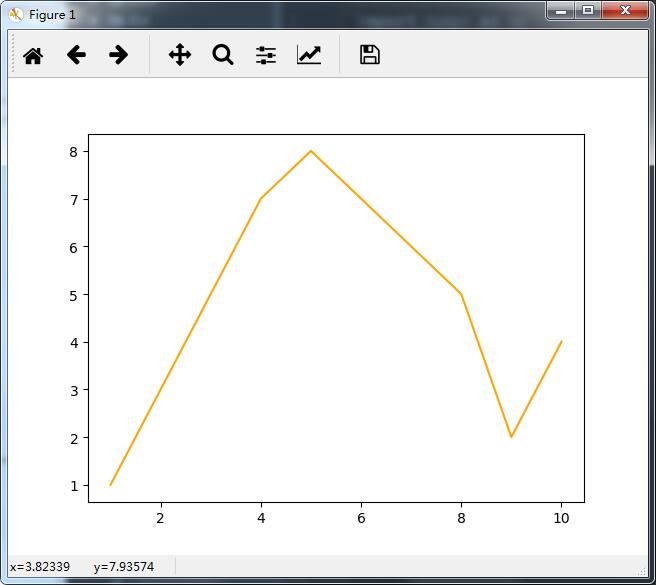The image size is (656, 585).
Task: Click the y-axis tick label 4
Action: (74, 343)
